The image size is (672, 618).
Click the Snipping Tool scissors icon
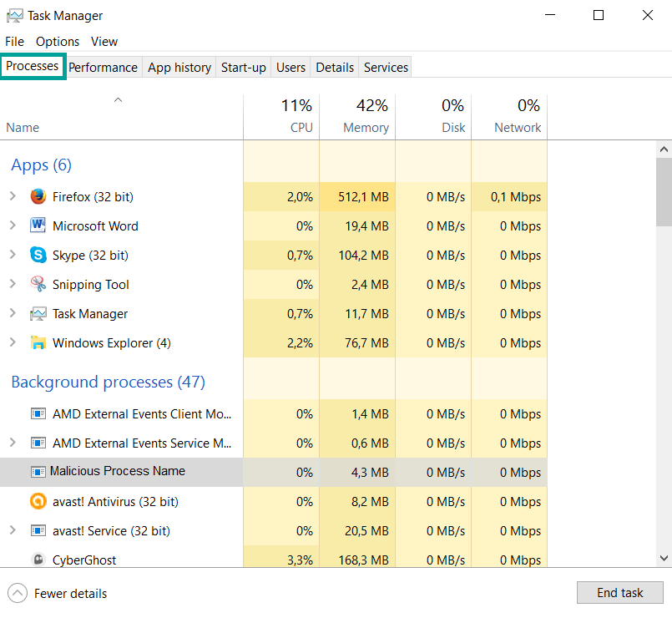[x=38, y=285]
